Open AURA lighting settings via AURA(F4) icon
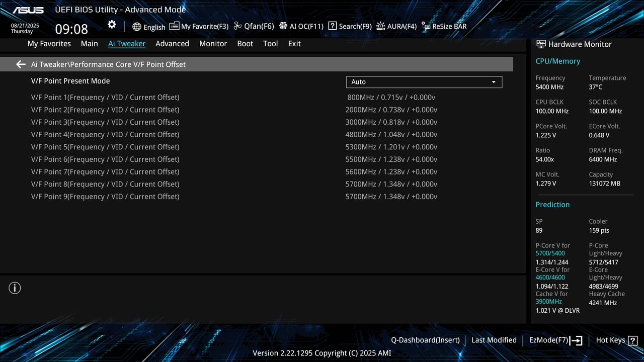644x362 pixels. 396,26
